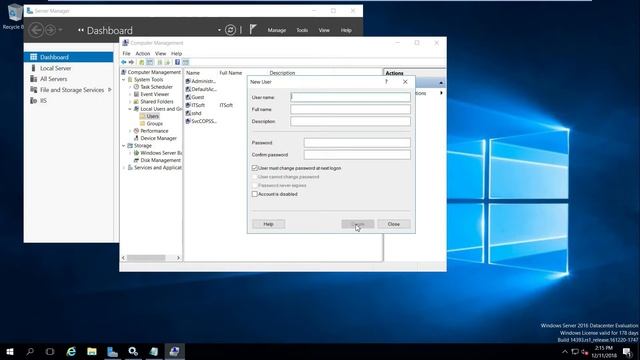Select Device Manager in the tree
640x360 pixels.
coord(158,138)
